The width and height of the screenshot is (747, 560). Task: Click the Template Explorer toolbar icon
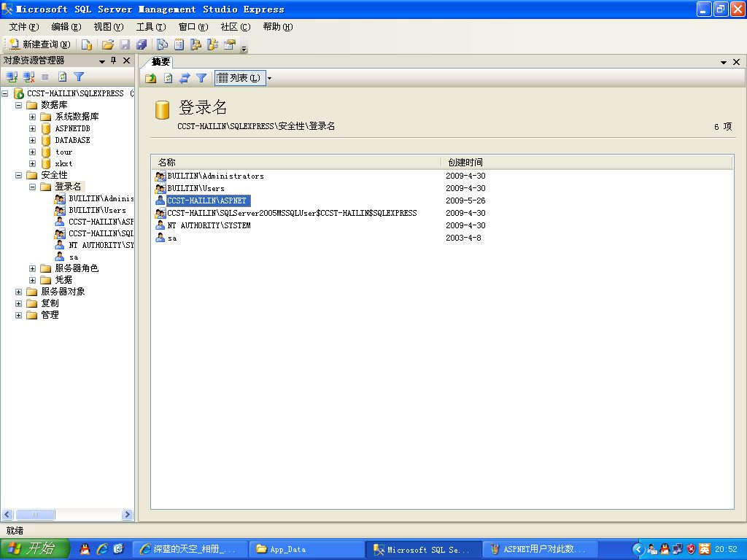212,44
